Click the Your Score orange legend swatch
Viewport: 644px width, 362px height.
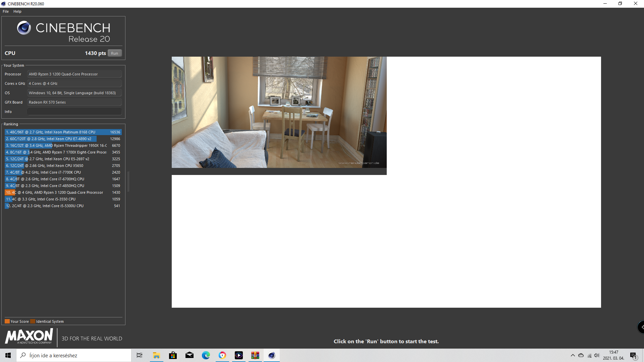pyautogui.click(x=7, y=321)
